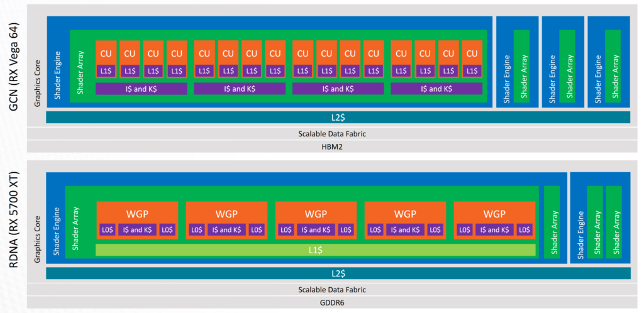
Task: Click the Shader Array label beside the WGP blocks
Action: 75,228
